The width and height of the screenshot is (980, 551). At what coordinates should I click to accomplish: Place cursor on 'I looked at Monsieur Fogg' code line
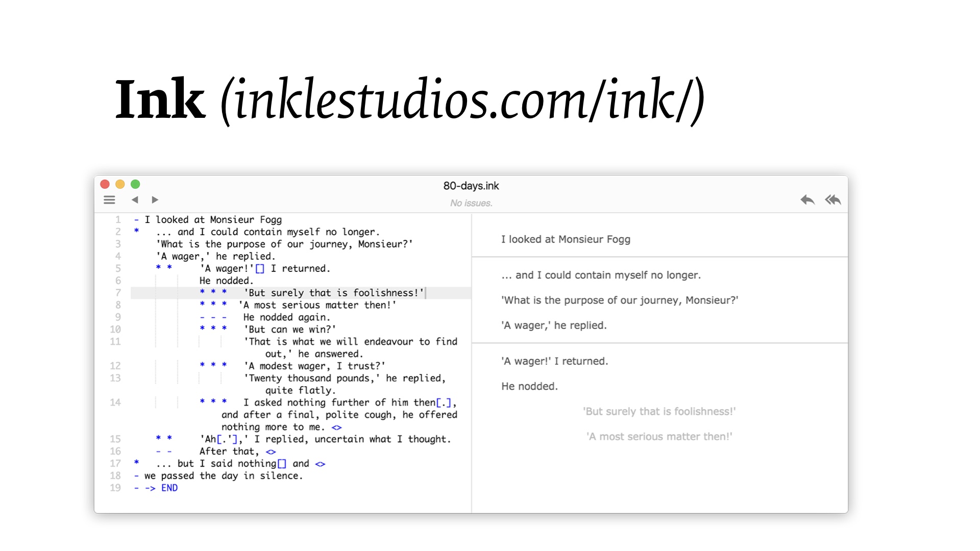coord(213,220)
